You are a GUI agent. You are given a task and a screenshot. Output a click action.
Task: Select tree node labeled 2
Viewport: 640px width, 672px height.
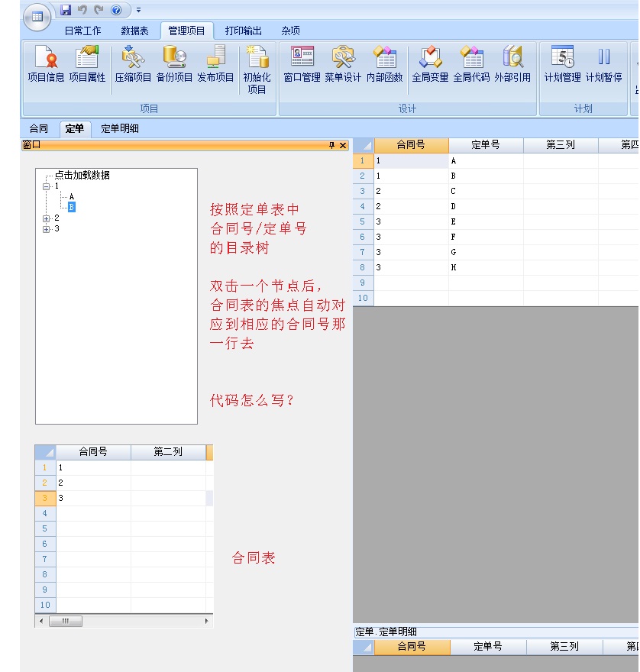point(57,218)
